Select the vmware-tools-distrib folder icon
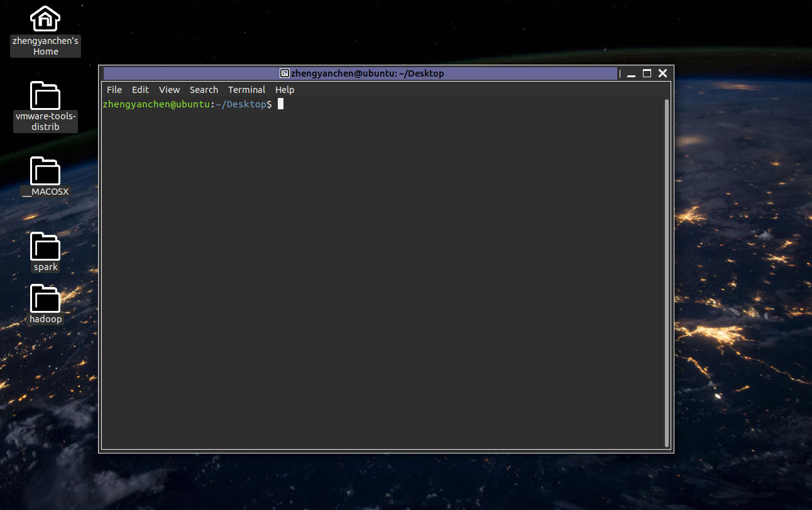 coord(45,96)
